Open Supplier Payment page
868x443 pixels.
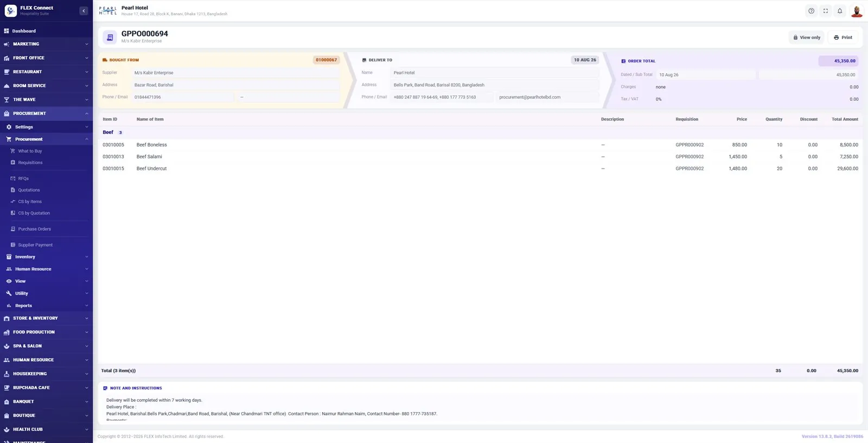point(35,245)
